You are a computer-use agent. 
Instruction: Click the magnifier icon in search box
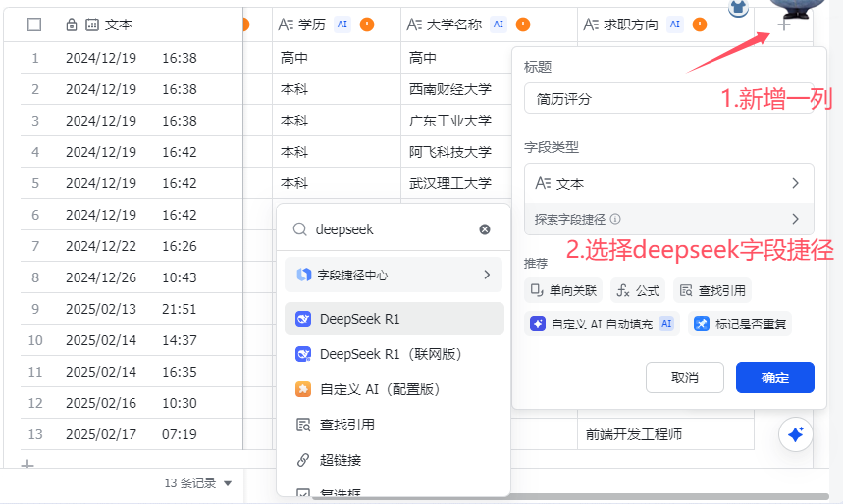[x=299, y=229]
